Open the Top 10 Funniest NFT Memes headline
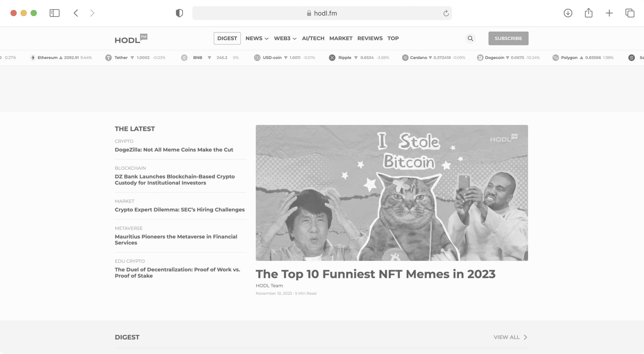This screenshot has height=354, width=644. tap(375, 274)
